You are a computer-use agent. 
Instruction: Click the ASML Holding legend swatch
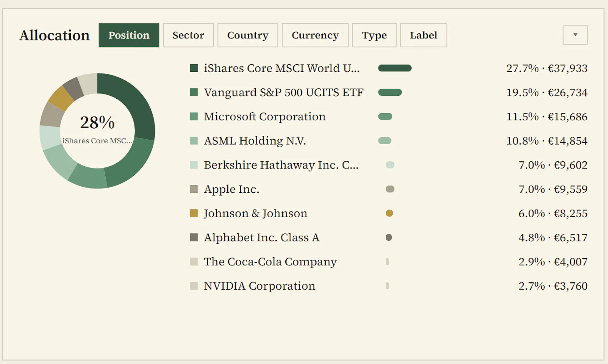[194, 141]
